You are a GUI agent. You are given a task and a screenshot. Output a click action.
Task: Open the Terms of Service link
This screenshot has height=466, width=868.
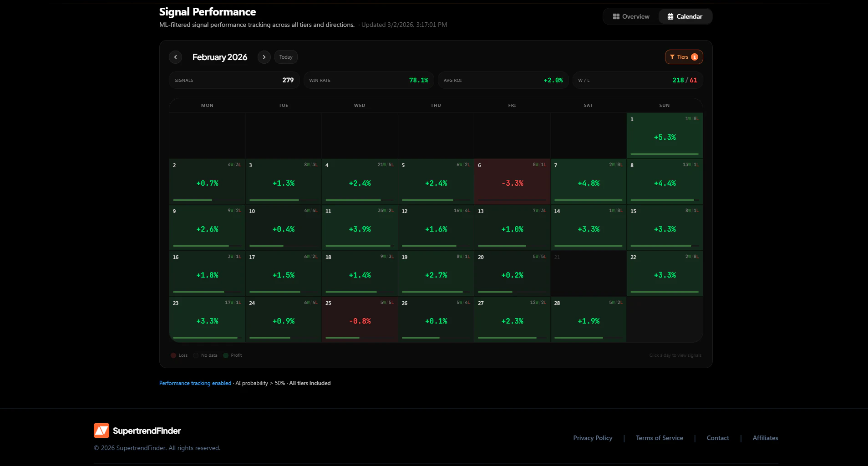click(x=659, y=438)
